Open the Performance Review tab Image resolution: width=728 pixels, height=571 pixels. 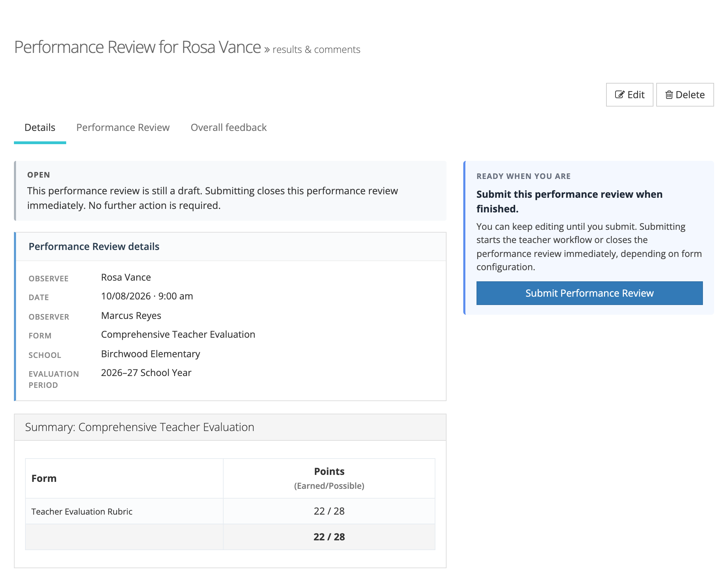click(x=123, y=127)
